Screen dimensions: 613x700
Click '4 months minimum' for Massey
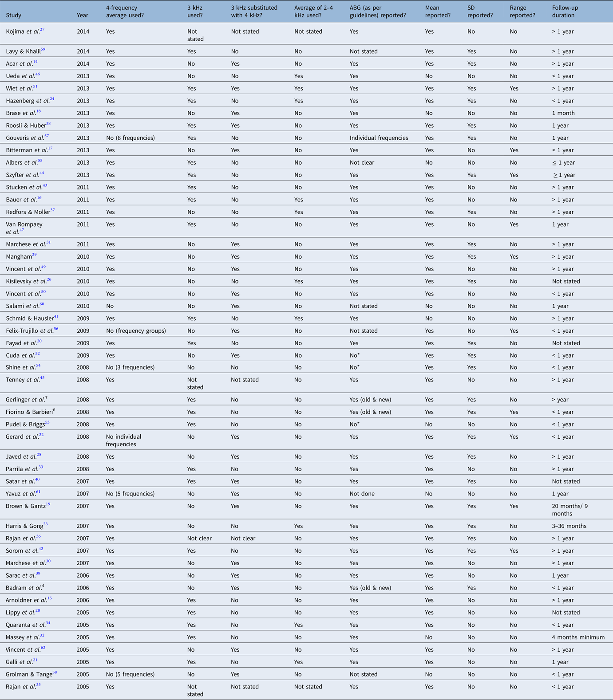coord(578,637)
